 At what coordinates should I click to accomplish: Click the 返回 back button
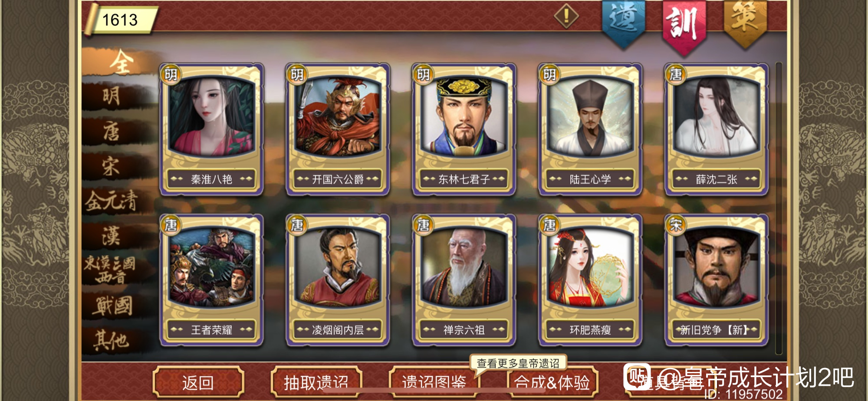coord(198,382)
